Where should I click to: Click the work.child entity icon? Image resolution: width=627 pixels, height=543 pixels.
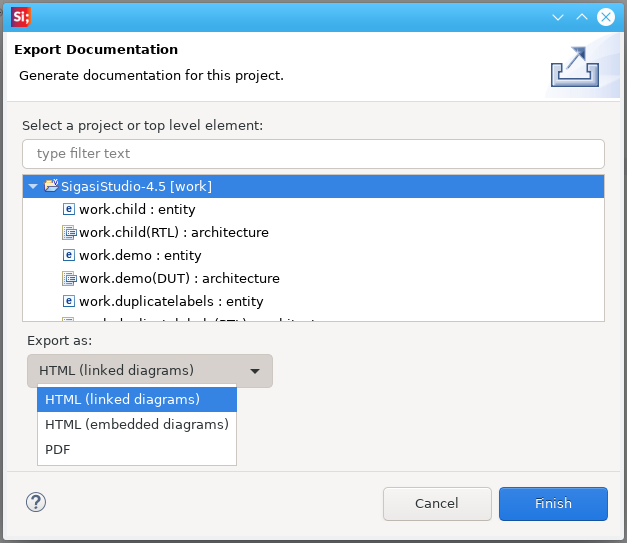pyautogui.click(x=69, y=209)
